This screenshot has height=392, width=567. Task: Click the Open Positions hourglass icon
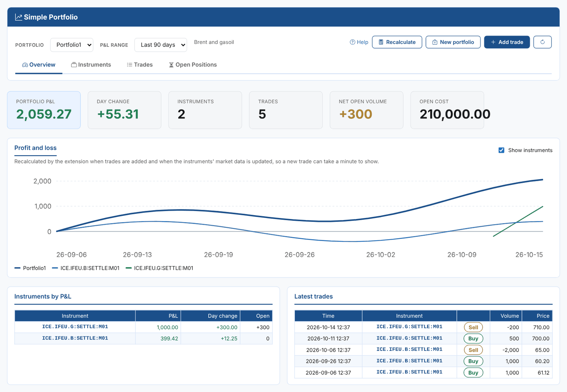click(x=171, y=65)
